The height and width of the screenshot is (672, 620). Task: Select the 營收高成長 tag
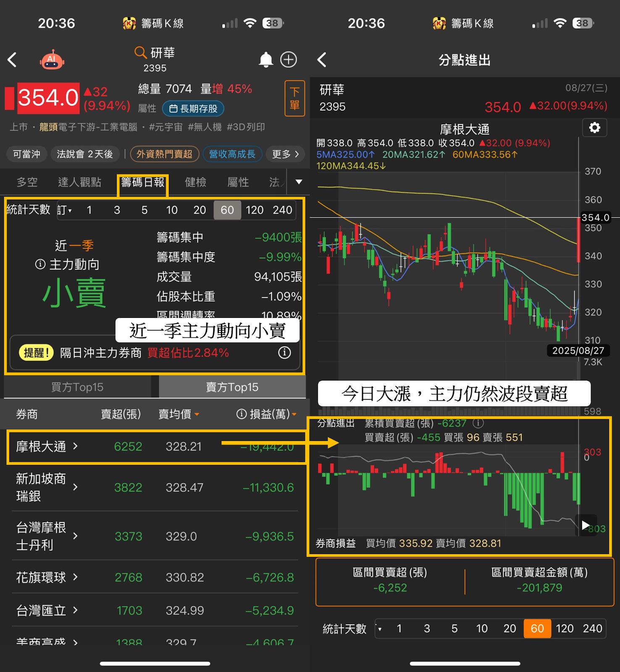click(232, 154)
